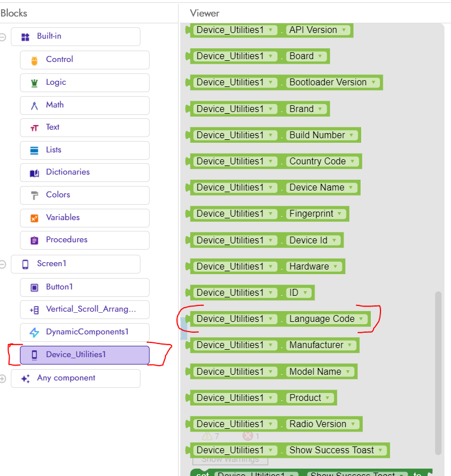Open the Colors paint roller icon
451x476 pixels.
34,195
